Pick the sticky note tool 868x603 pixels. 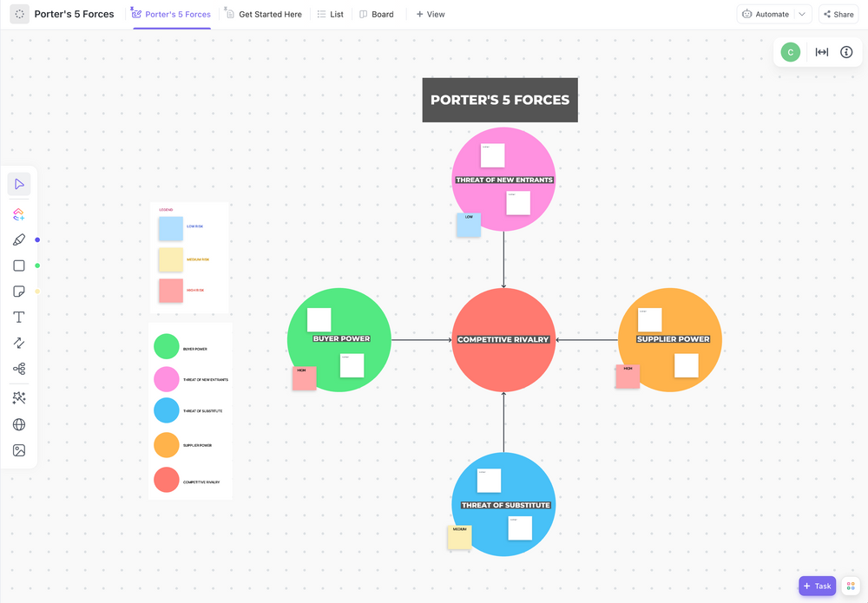[19, 292]
